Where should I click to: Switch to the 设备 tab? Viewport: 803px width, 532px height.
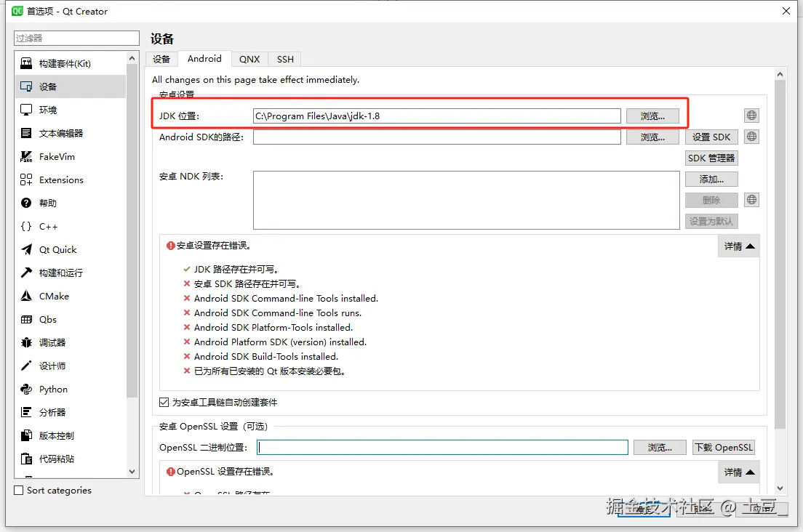161,60
